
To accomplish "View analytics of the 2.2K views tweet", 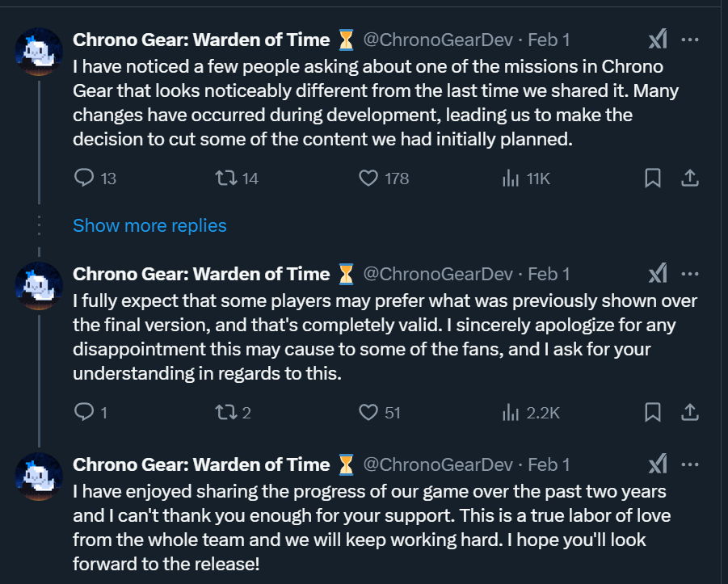I will (511, 412).
